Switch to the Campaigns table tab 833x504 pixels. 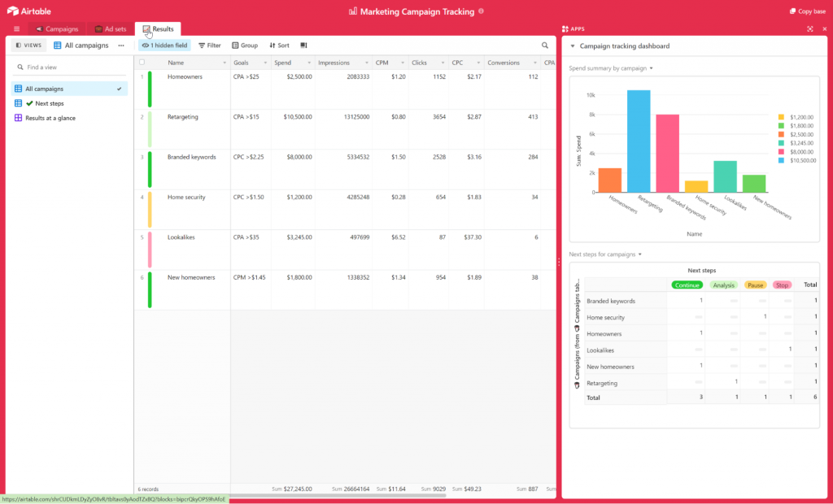coord(56,29)
